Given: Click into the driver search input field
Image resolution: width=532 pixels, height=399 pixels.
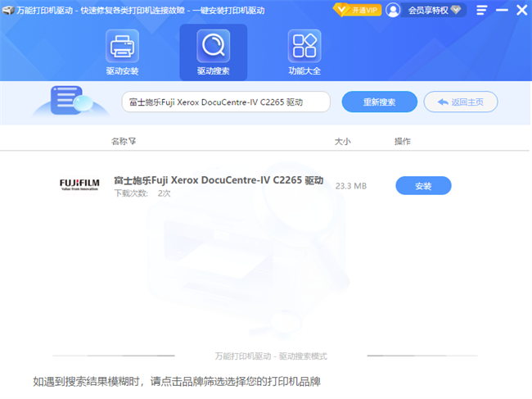Looking at the screenshot, I should [225, 102].
